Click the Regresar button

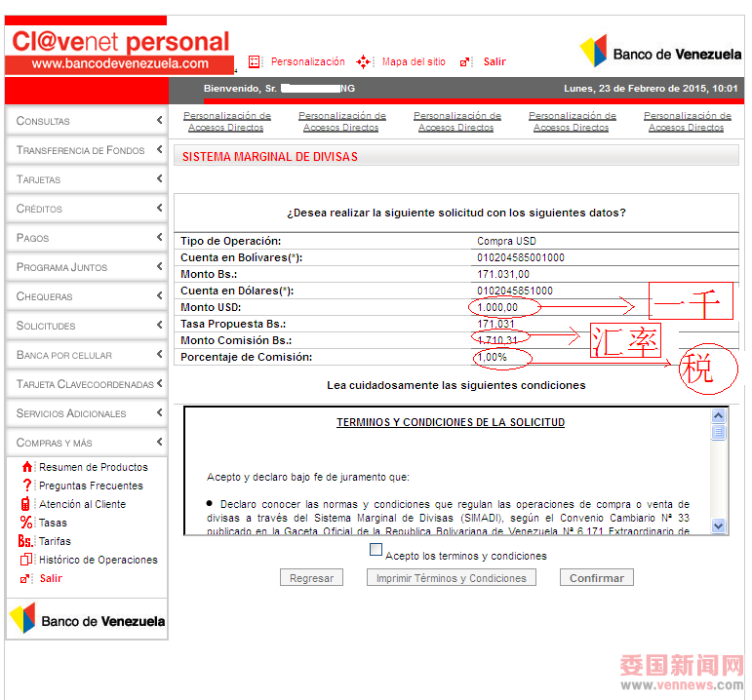click(311, 578)
